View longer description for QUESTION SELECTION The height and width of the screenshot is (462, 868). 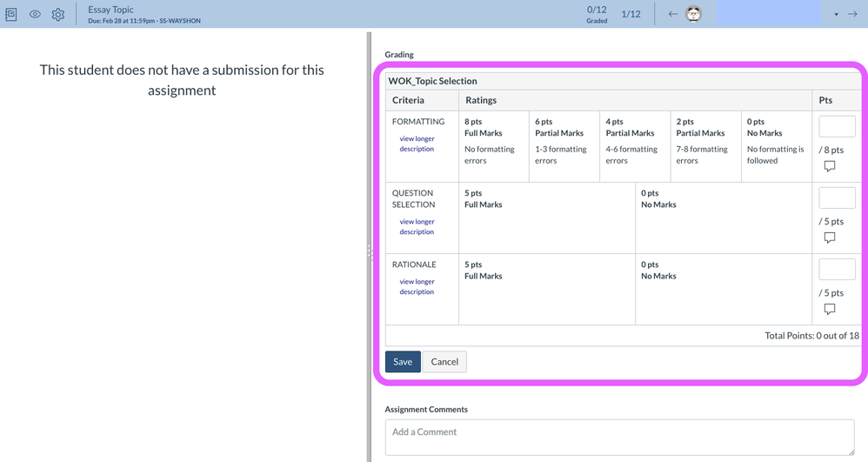click(x=417, y=226)
